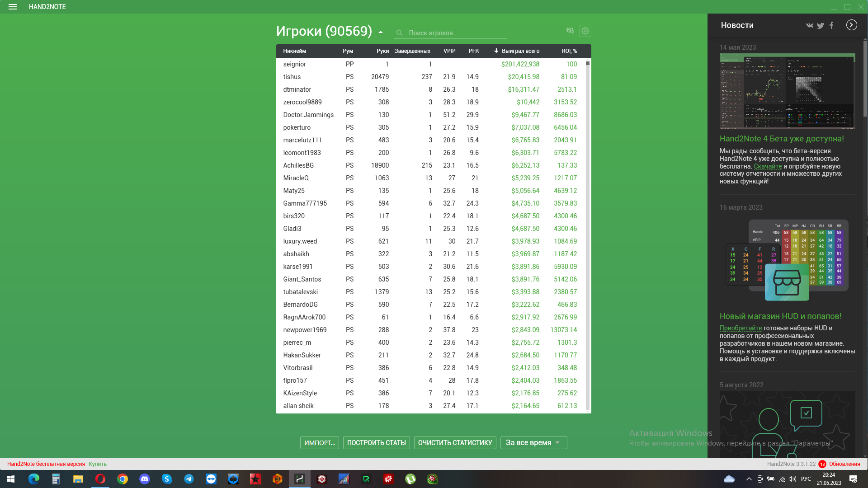Open File Explorer from taskbar

78,479
